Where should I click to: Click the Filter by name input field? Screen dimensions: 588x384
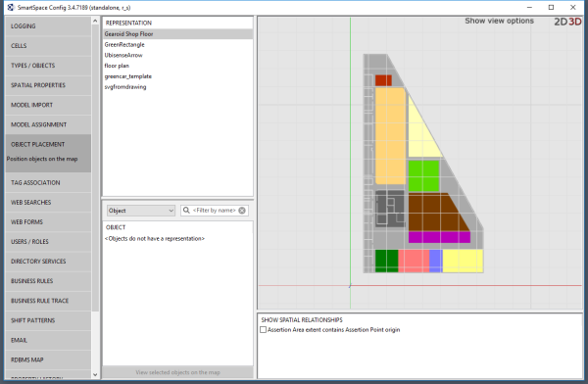coord(214,211)
